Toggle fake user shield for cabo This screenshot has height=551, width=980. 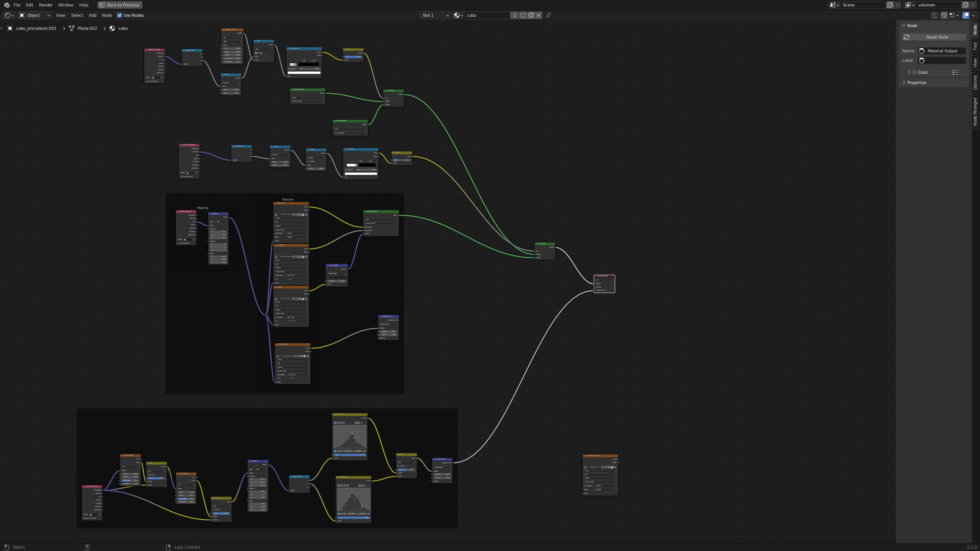coord(523,15)
